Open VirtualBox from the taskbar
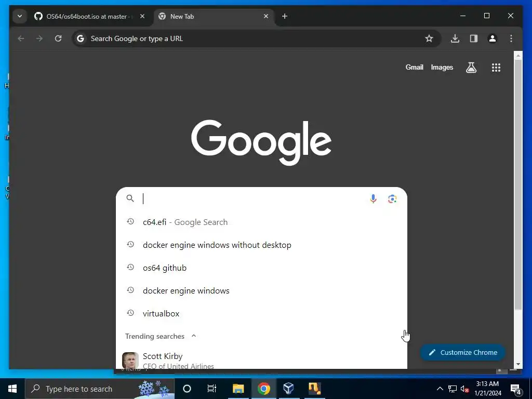Screen dimensions: 532x399 [x=288, y=389]
